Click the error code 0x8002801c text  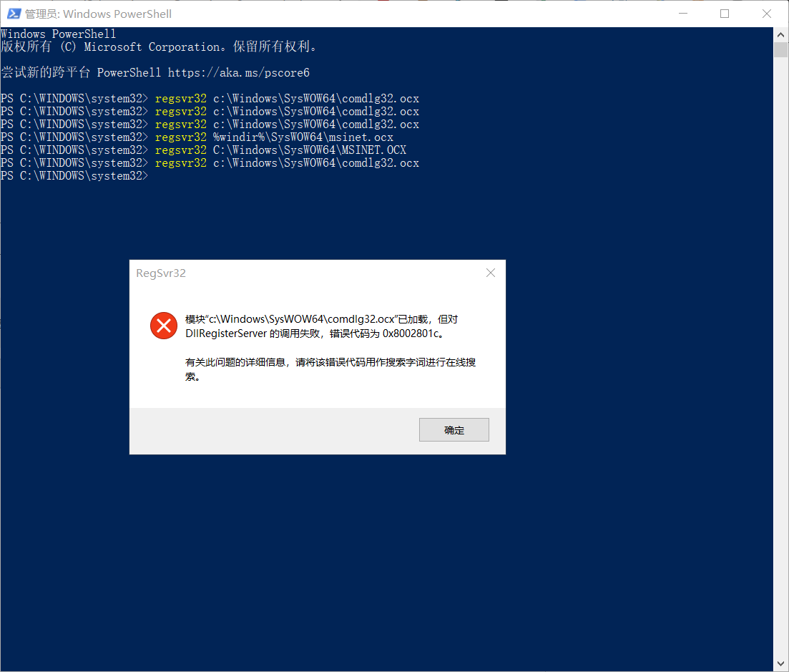(x=410, y=333)
